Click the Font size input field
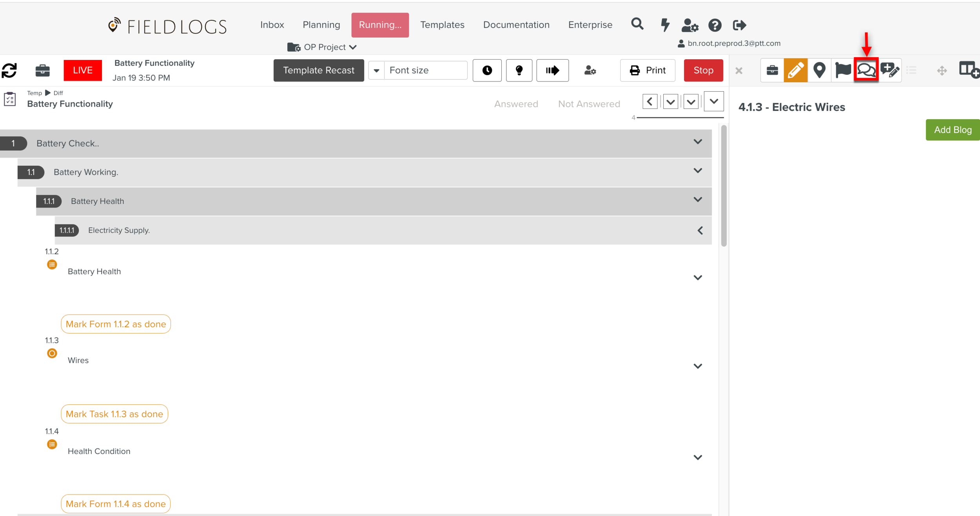Viewport: 980px width, 516px height. 426,71
